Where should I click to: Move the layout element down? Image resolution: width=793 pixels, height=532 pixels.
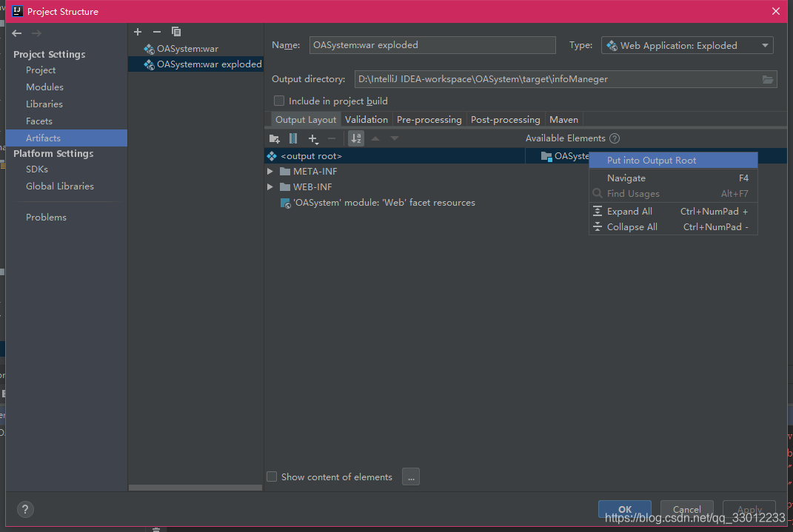pos(395,138)
